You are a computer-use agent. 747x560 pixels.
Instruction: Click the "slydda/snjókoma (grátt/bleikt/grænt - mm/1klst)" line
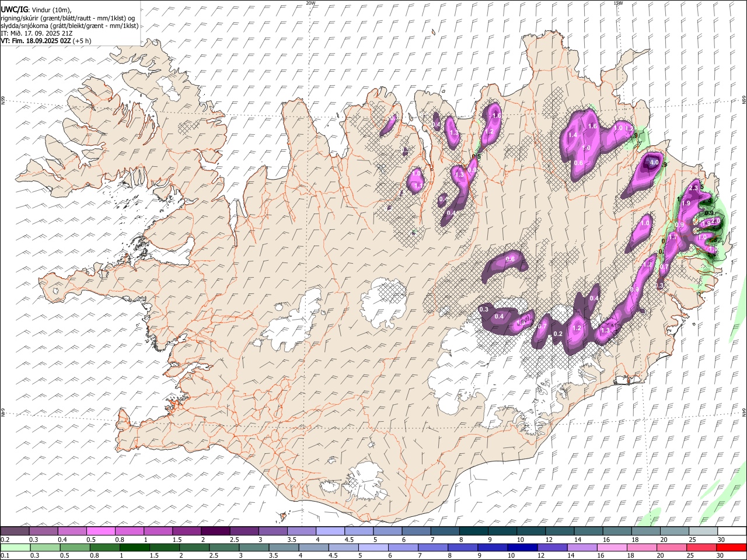click(x=69, y=26)
